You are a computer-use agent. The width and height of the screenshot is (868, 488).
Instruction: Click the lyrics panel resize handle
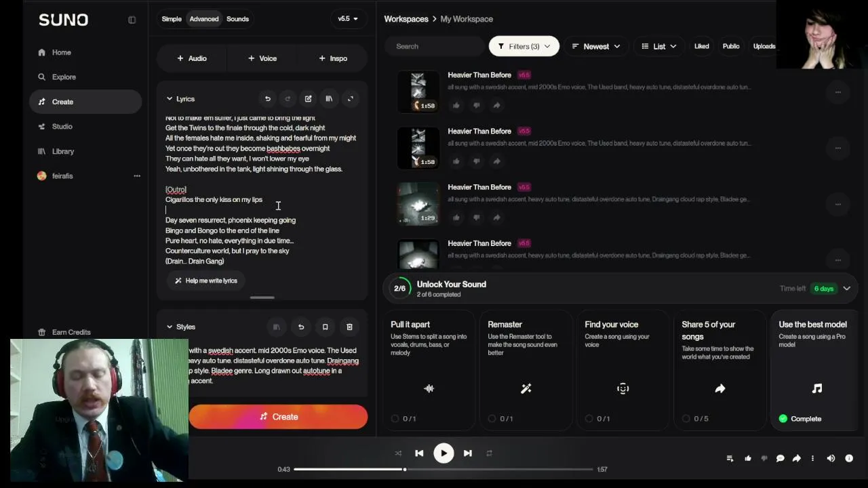pyautogui.click(x=262, y=298)
